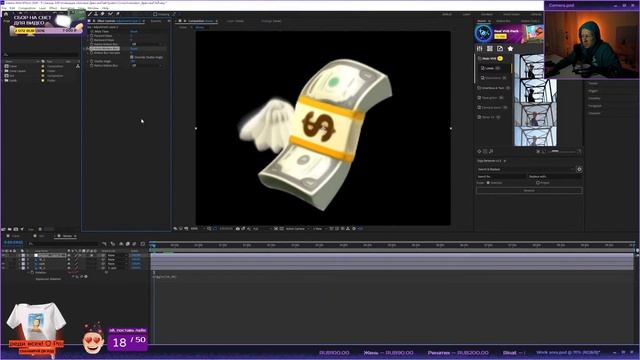640x360 pixels.
Task: Open the Window menu
Action: coord(93,8)
